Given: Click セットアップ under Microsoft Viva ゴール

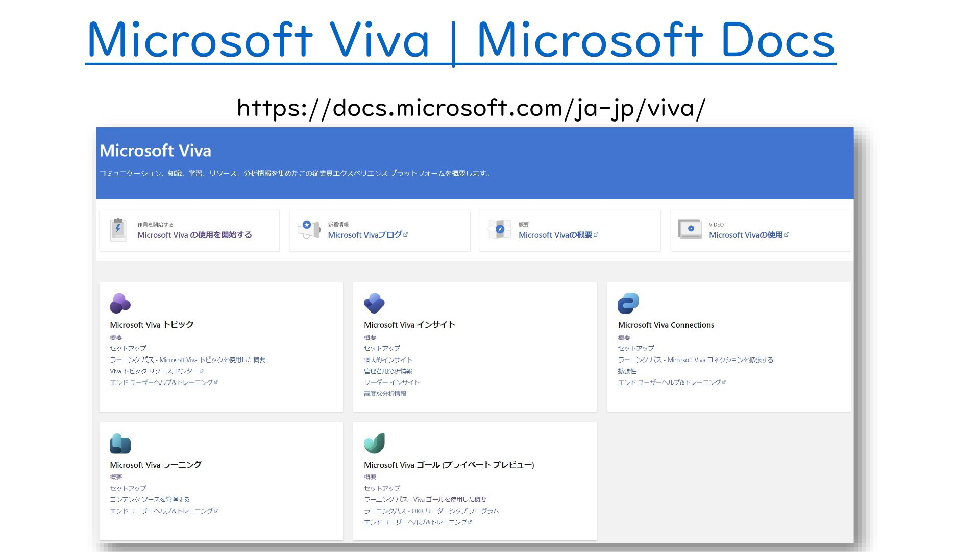Looking at the screenshot, I should pyautogui.click(x=382, y=489).
